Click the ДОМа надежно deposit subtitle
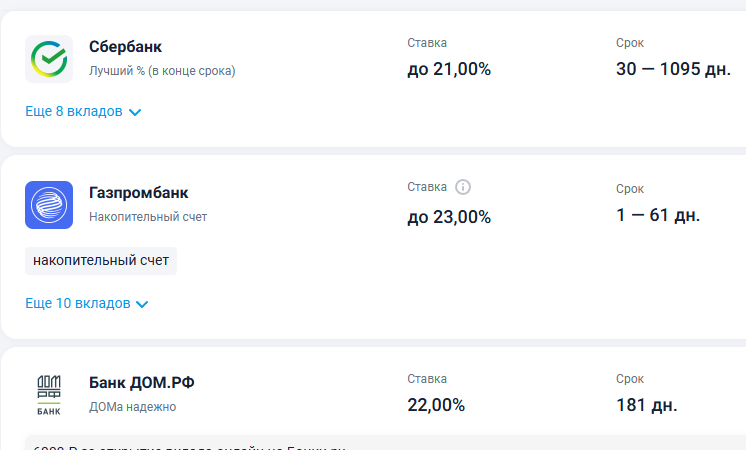Image resolution: width=746 pixels, height=450 pixels. (x=132, y=407)
